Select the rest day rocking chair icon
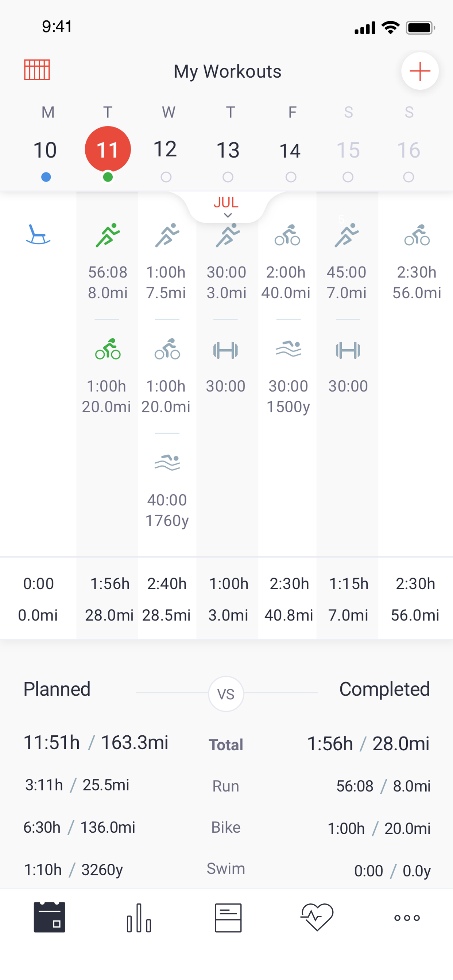 [x=38, y=234]
